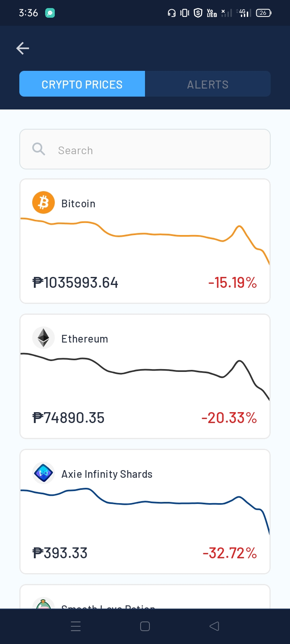290x644 pixels.
Task: Open the Axie Infinity Shards label
Action: 107,474
